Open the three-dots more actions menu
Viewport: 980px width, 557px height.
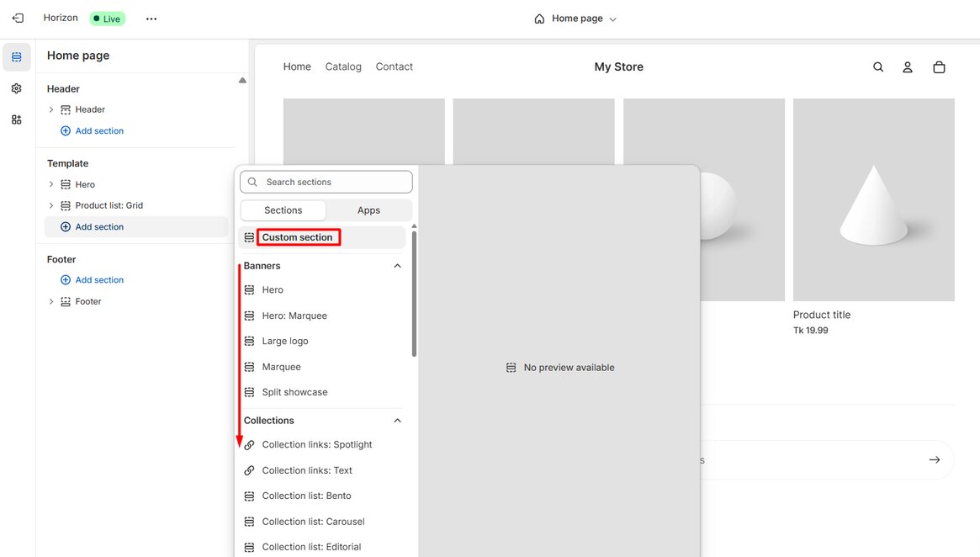(x=151, y=19)
